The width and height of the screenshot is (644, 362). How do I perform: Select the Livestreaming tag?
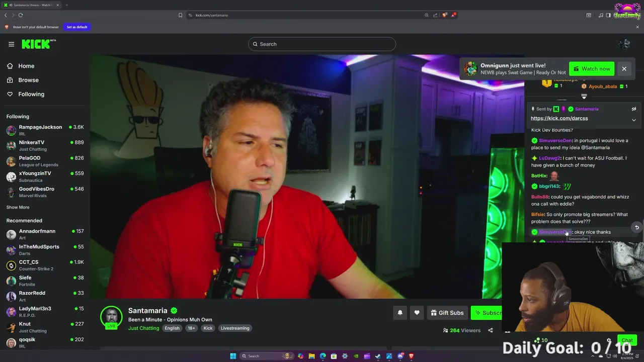tap(235, 328)
